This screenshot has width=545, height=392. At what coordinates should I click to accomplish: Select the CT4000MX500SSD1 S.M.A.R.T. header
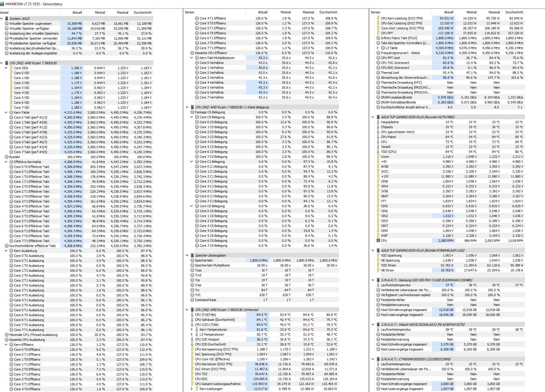click(x=448, y=359)
